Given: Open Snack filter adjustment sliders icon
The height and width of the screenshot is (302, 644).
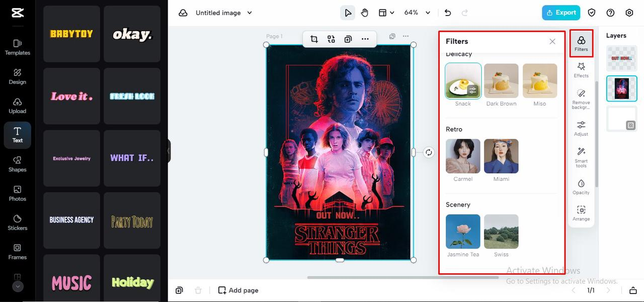Looking at the screenshot, I should (x=472, y=90).
